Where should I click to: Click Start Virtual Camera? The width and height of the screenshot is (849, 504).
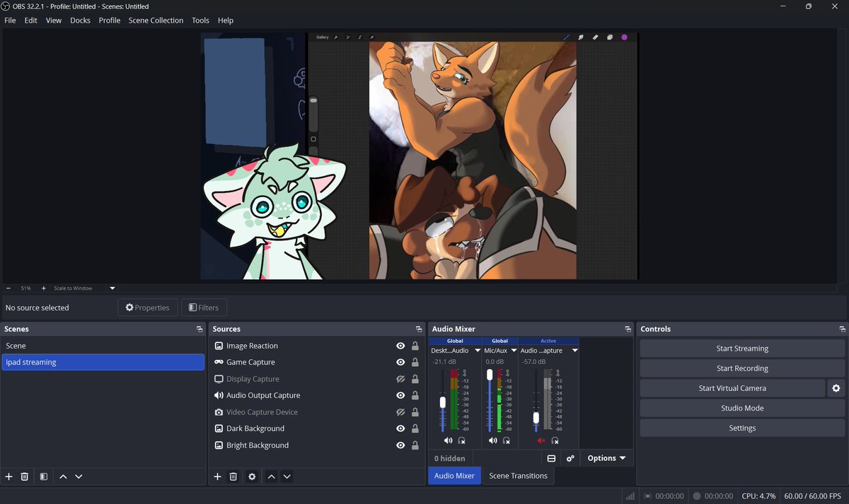(732, 388)
